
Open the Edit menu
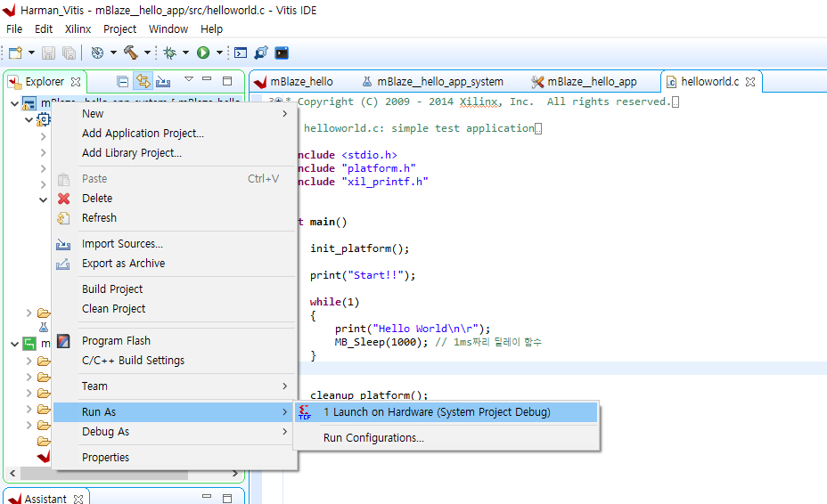pos(44,29)
